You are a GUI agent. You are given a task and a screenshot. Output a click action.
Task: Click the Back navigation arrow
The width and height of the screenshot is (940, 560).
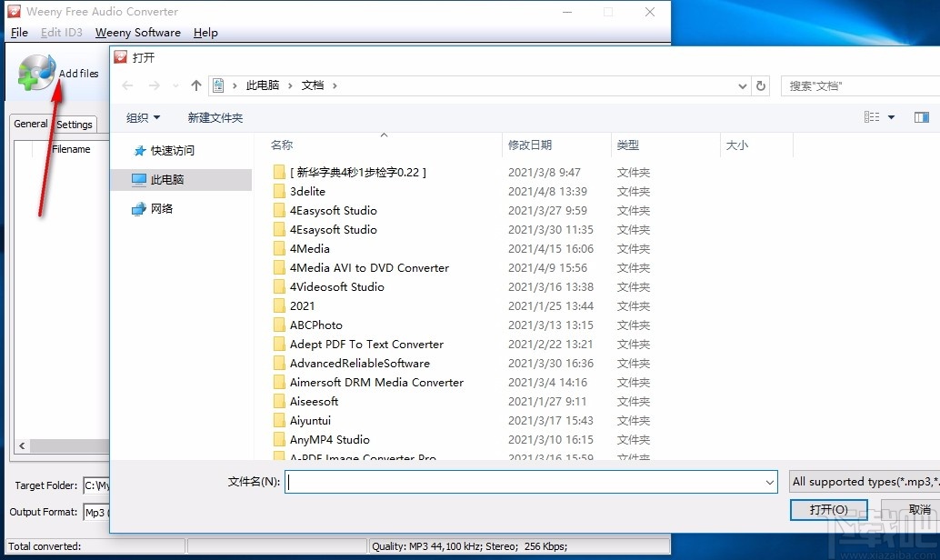coord(127,85)
